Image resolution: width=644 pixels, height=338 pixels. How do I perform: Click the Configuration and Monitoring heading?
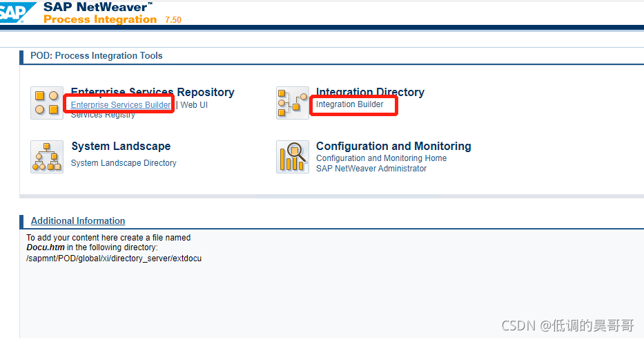click(393, 146)
